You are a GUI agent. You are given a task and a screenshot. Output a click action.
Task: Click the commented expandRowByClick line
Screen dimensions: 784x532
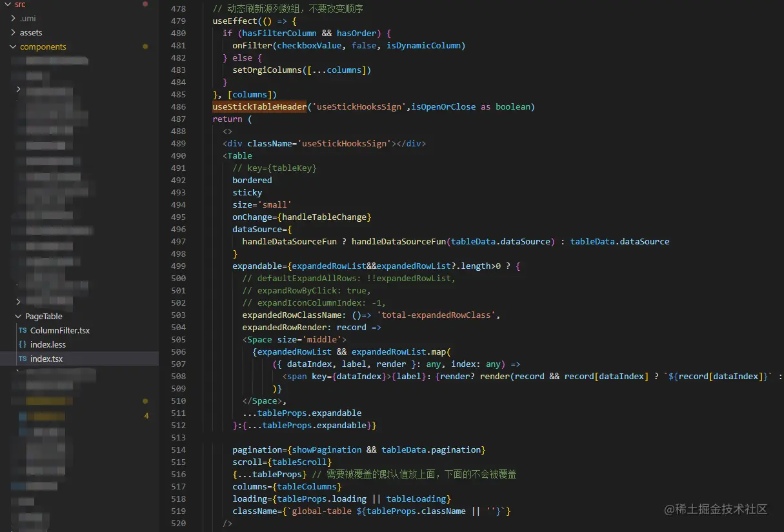click(x=307, y=290)
